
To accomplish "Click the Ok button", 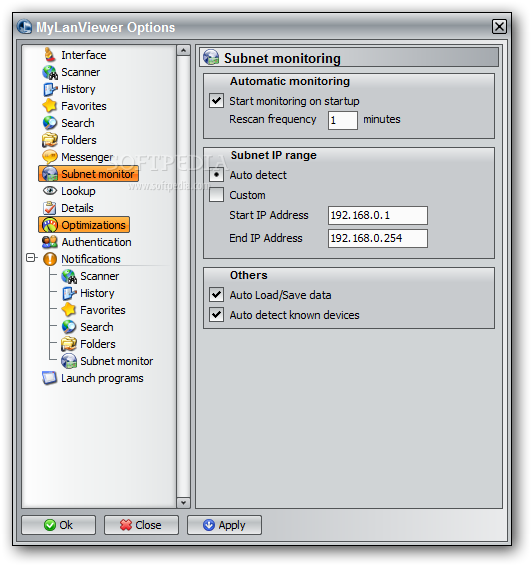I will [x=58, y=525].
